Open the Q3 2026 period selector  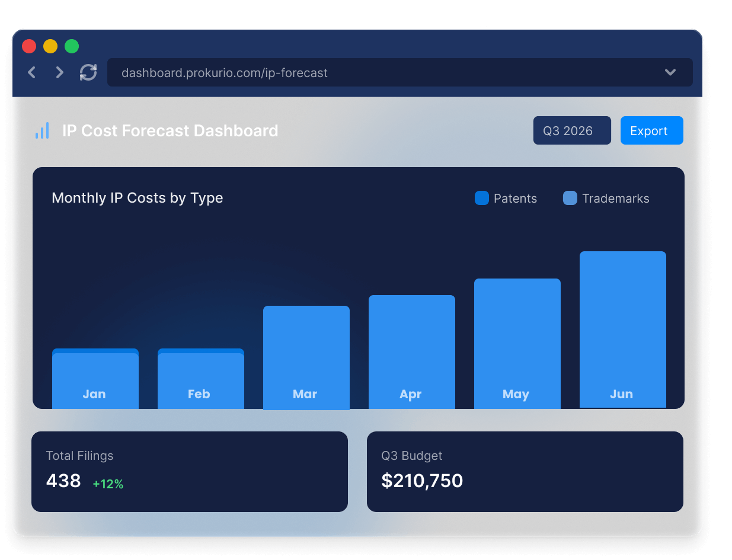[x=571, y=130]
